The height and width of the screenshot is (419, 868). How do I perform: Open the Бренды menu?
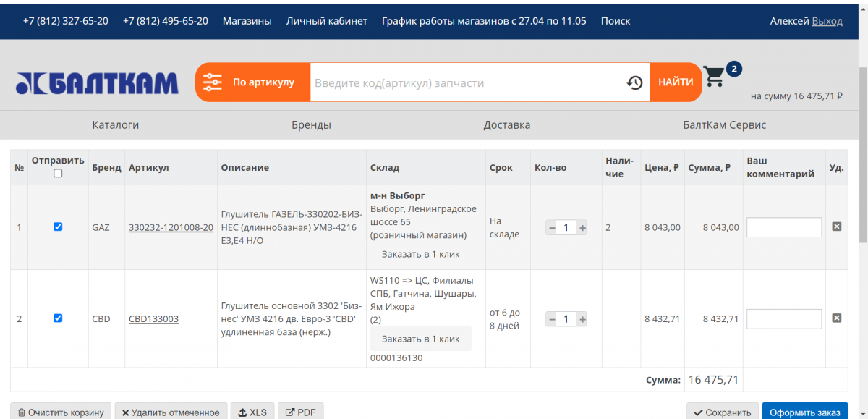[311, 124]
